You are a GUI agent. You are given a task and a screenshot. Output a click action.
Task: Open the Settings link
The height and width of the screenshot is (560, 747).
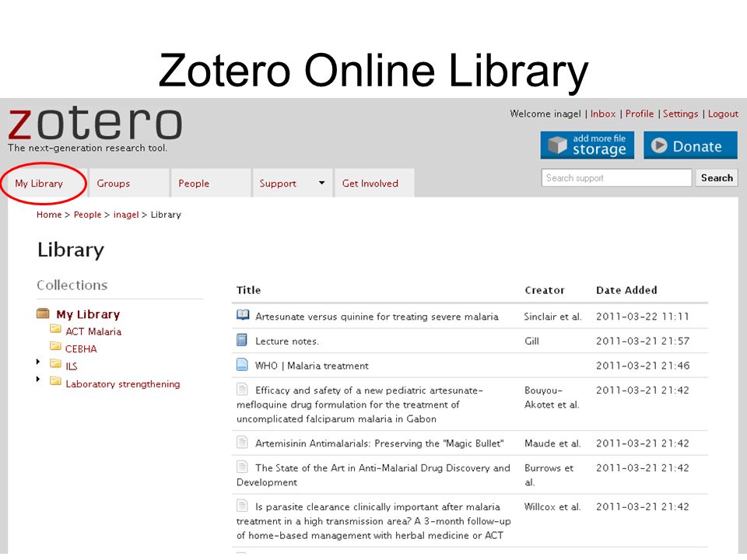click(x=680, y=114)
